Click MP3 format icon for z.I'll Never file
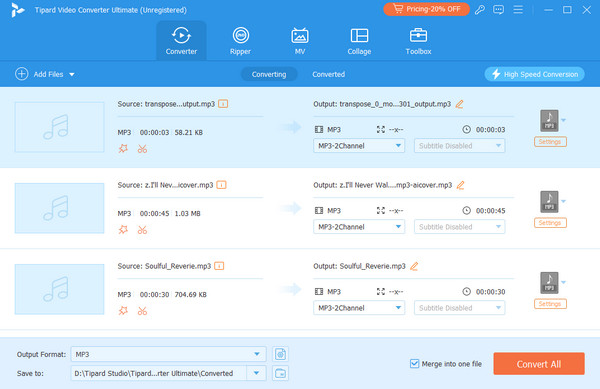Image resolution: width=600 pixels, height=389 pixels. [x=549, y=202]
